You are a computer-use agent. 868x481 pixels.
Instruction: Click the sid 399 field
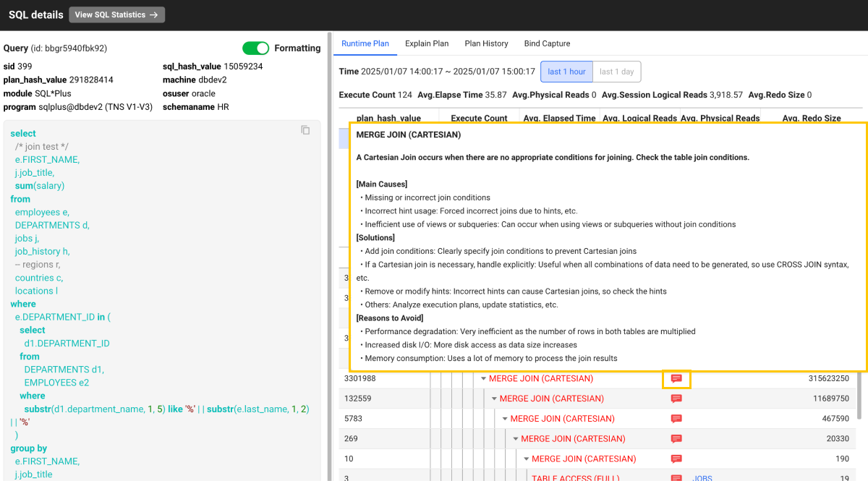(x=17, y=66)
